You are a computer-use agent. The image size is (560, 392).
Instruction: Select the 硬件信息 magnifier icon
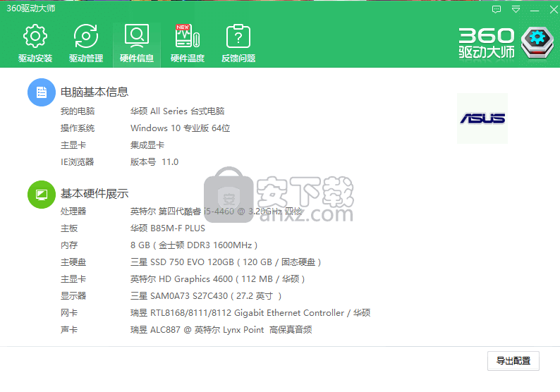(x=136, y=36)
